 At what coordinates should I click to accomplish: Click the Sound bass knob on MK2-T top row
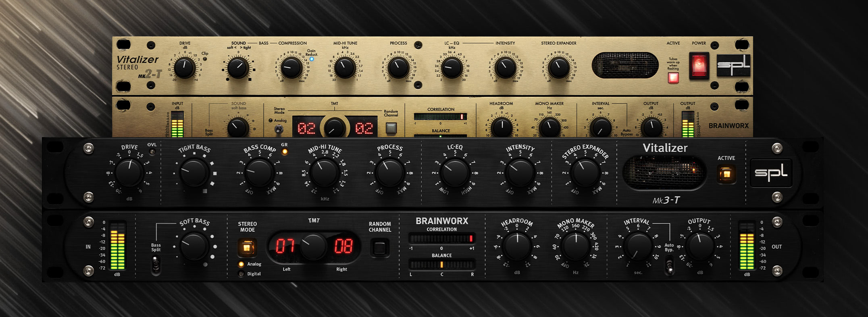coord(238,67)
